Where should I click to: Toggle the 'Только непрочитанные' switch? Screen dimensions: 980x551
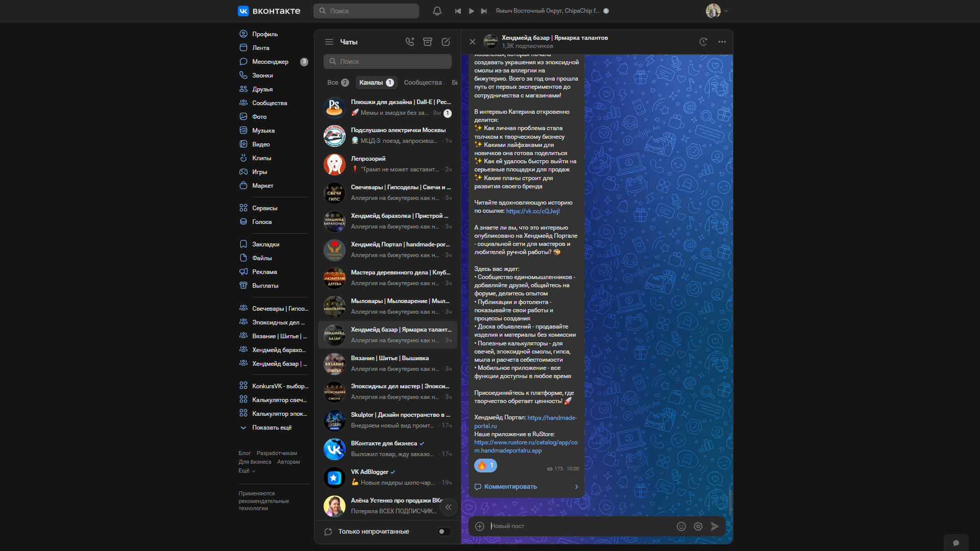coord(444,531)
